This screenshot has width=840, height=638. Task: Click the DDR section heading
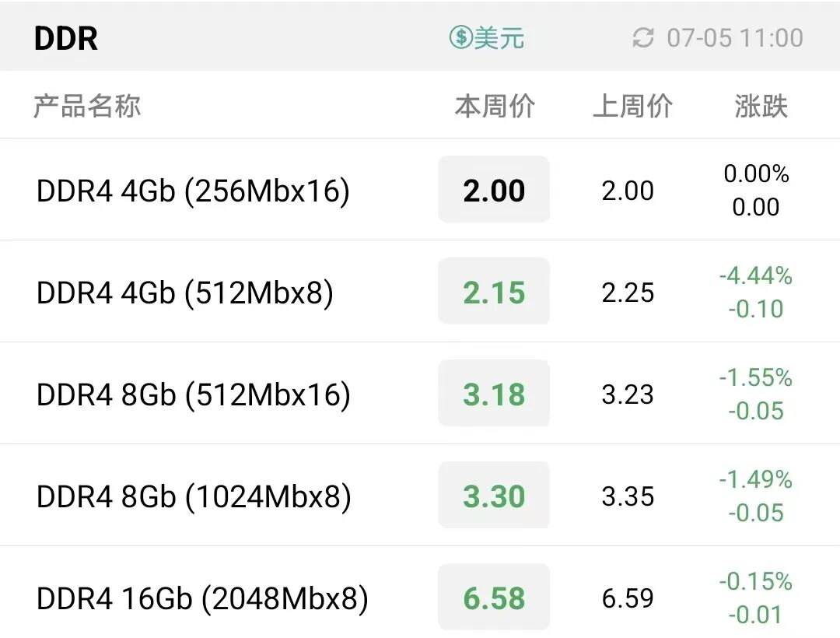(x=66, y=38)
